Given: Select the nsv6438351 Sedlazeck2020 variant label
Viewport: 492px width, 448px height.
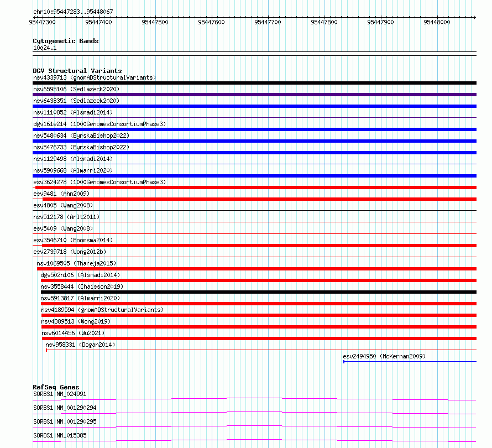Looking at the screenshot, I should (76, 101).
